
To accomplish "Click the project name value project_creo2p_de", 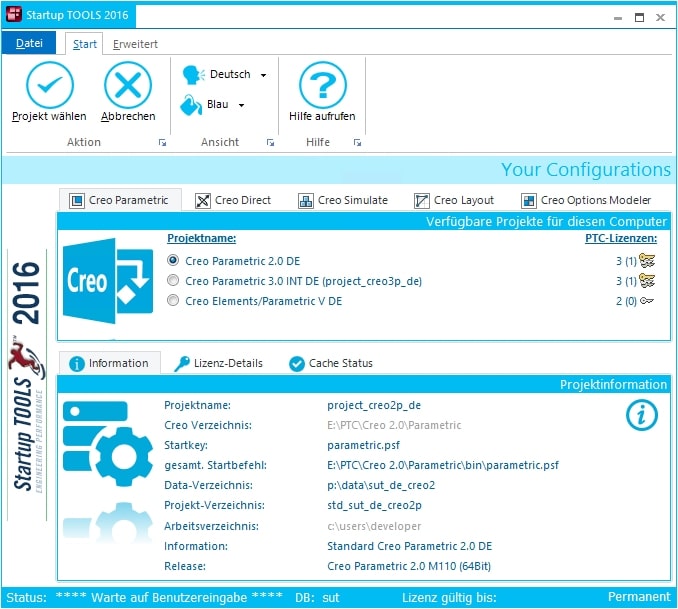I will 374,406.
